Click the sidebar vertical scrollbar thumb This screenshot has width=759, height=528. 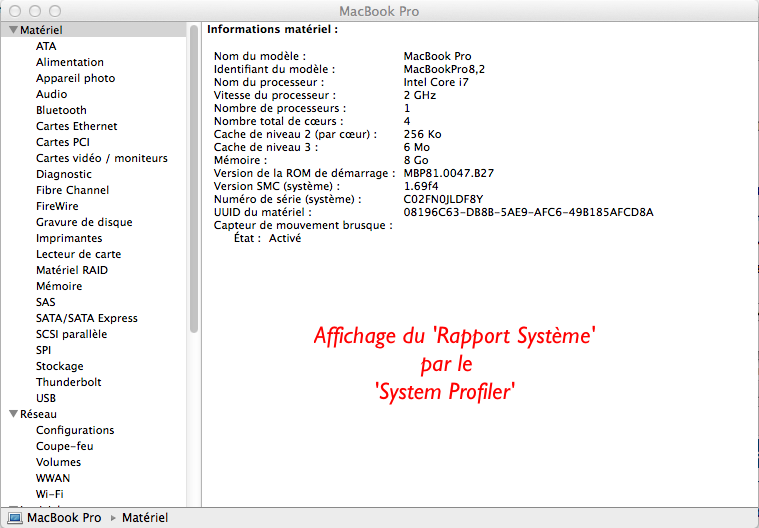(194, 179)
